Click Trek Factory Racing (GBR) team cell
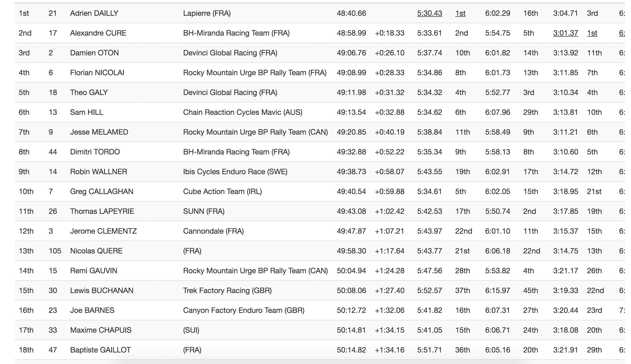 227,290
